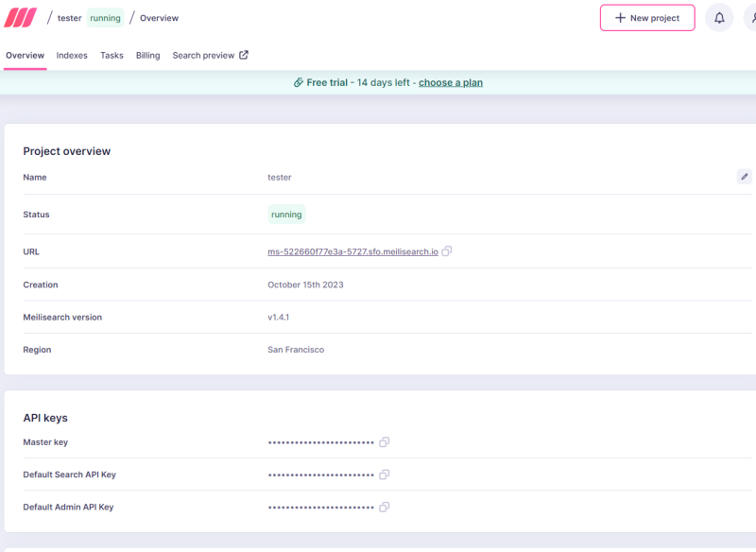Copy the Default Admin API Key

385,507
